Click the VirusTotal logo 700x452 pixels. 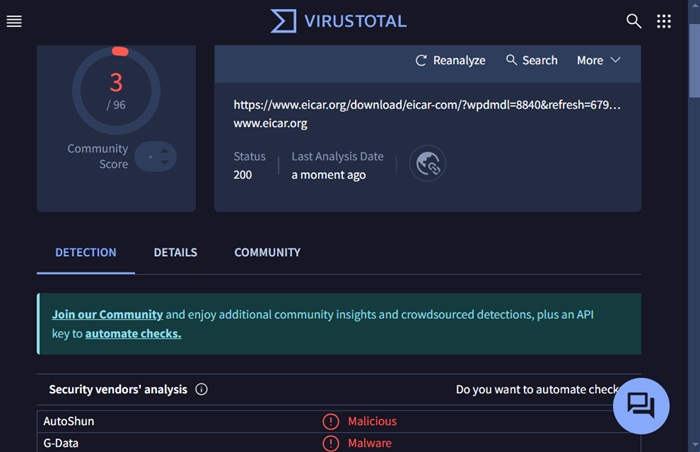pyautogui.click(x=338, y=21)
